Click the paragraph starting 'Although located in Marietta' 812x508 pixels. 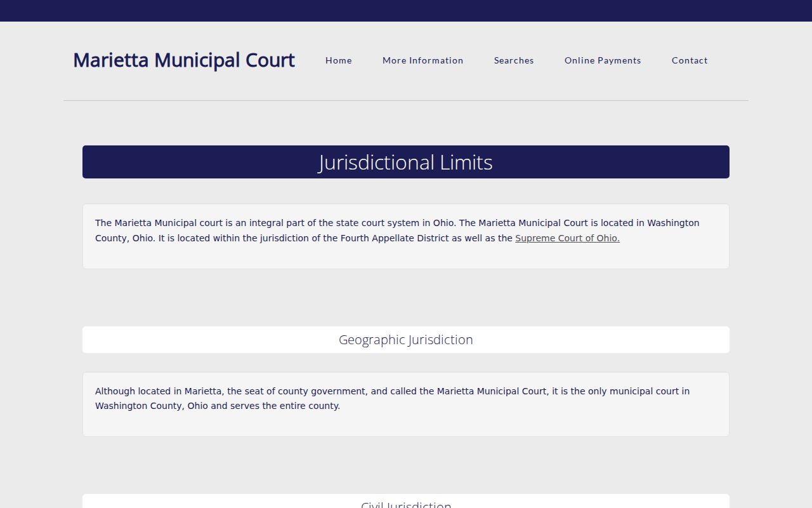406,398
